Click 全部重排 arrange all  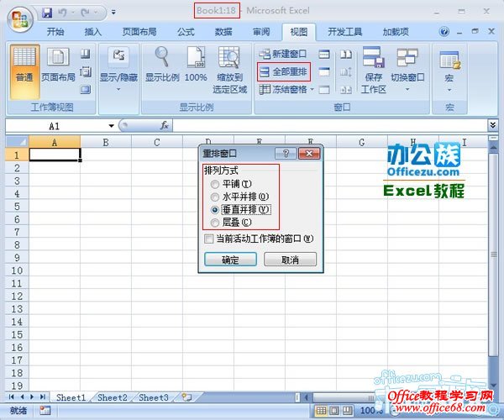pos(284,71)
